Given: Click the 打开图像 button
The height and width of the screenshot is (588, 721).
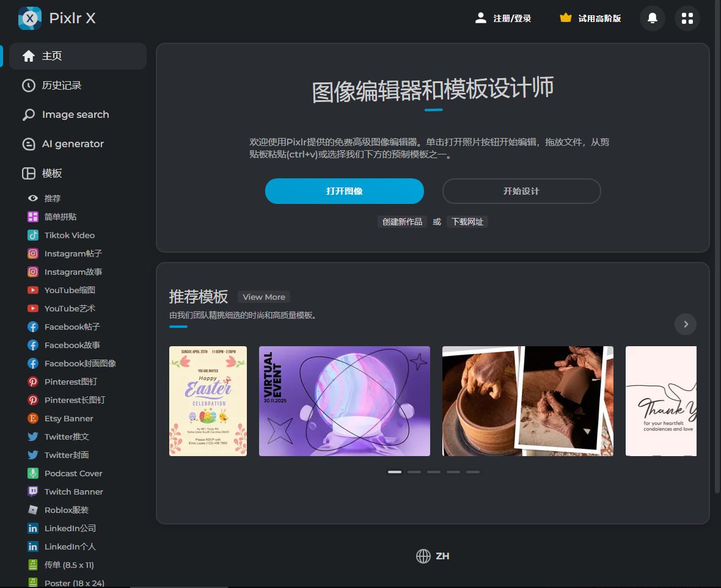Looking at the screenshot, I should (344, 191).
